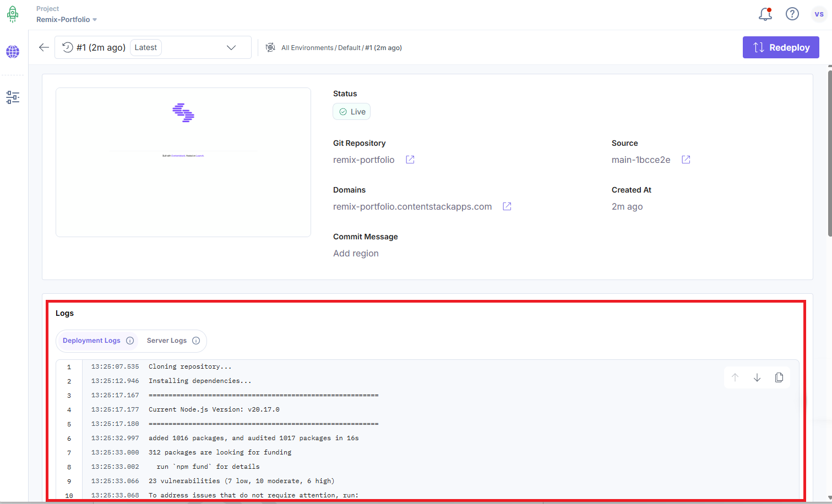Open remix-portfolio.contentstackapps.com domain link
This screenshot has height=504, width=832.
(412, 206)
